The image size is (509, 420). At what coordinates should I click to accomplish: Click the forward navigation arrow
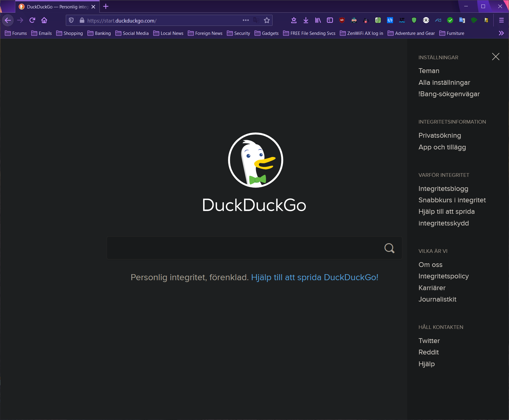20,20
